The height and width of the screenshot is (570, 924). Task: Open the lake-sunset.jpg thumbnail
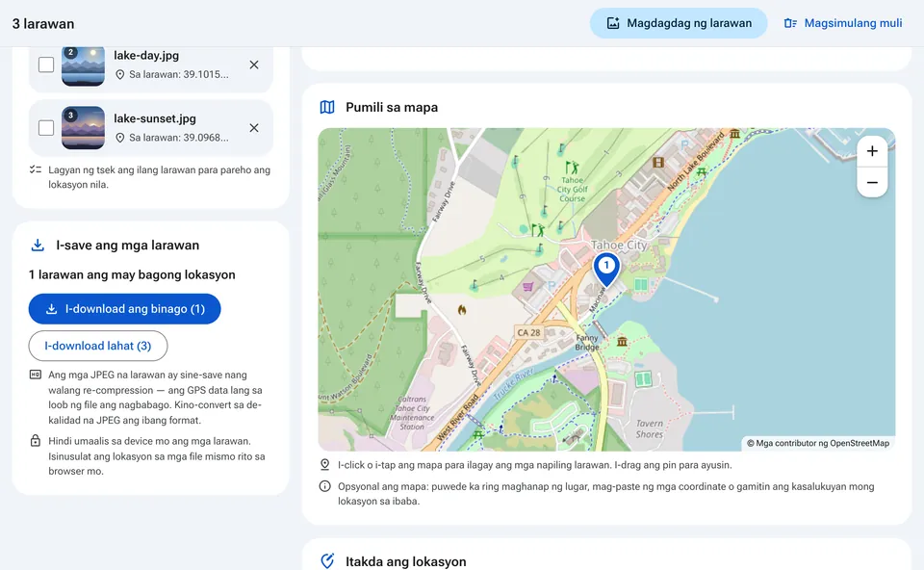coord(83,128)
